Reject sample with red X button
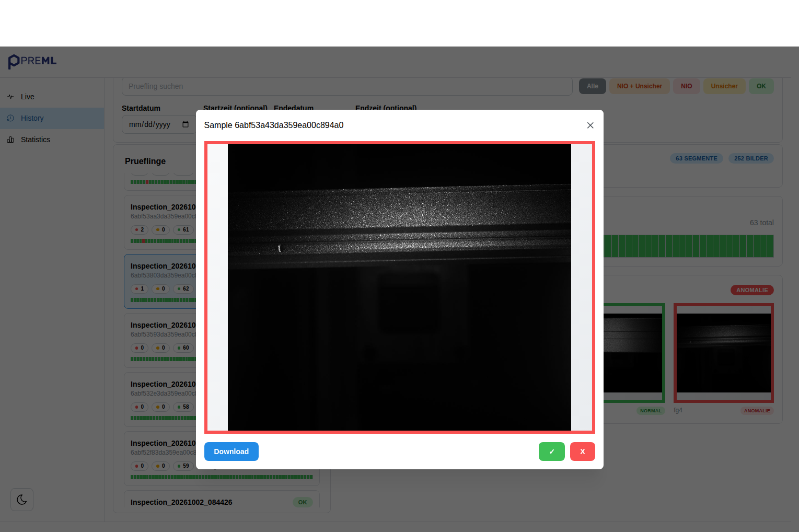Image resolution: width=799 pixels, height=532 pixels. point(583,452)
